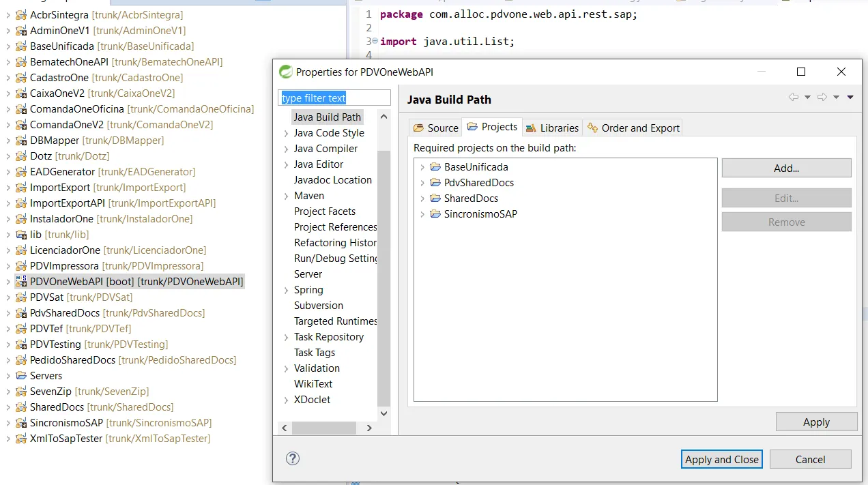868x485 pixels.
Task: Click the type filter text field
Action: [x=334, y=98]
